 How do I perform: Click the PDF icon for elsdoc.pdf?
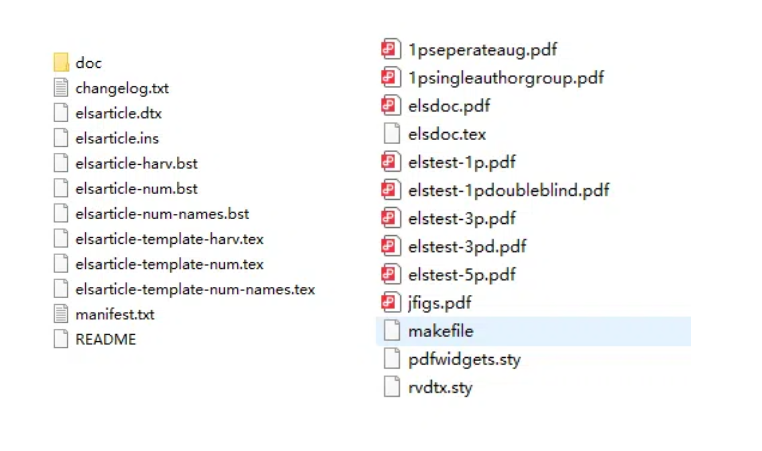coord(390,105)
